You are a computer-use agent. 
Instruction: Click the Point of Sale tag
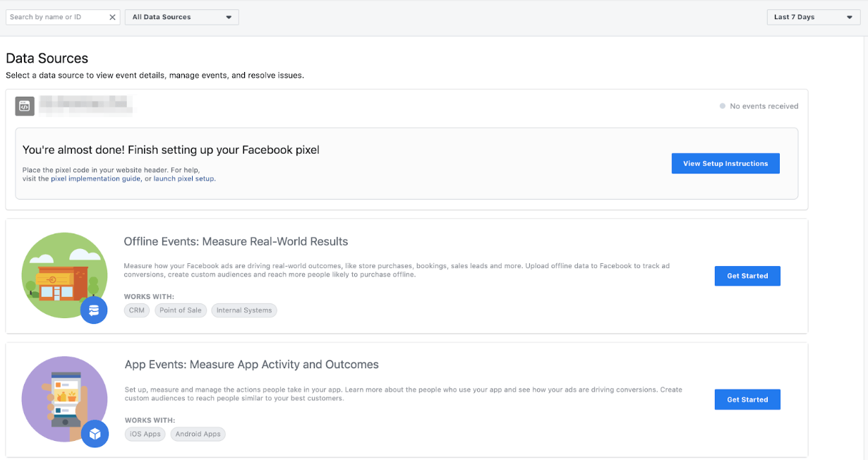tap(181, 310)
